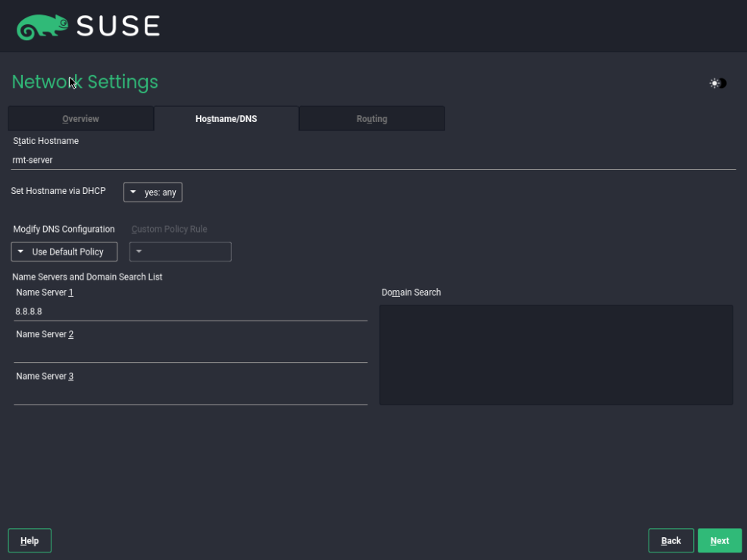747x560 pixels.
Task: Click inside the Domain Search text area
Action: (x=556, y=355)
